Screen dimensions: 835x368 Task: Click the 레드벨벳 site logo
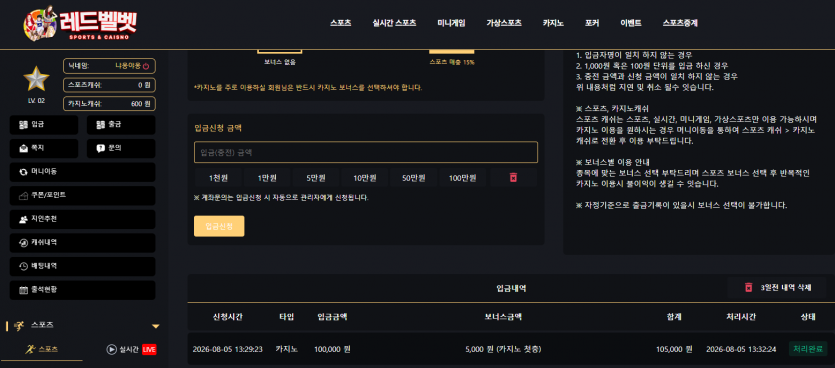[x=80, y=23]
